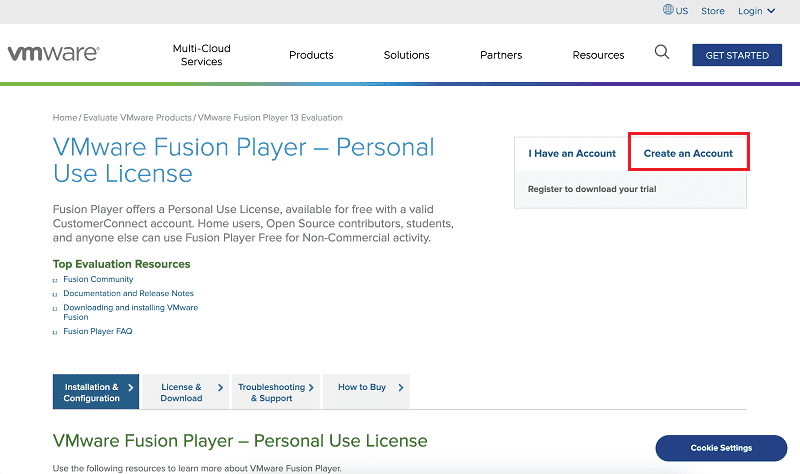Expand the Login dropdown
Screen dimensions: 800x474
756,11
